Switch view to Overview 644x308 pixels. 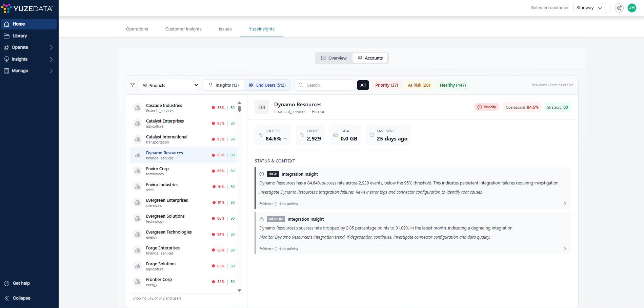(x=334, y=58)
